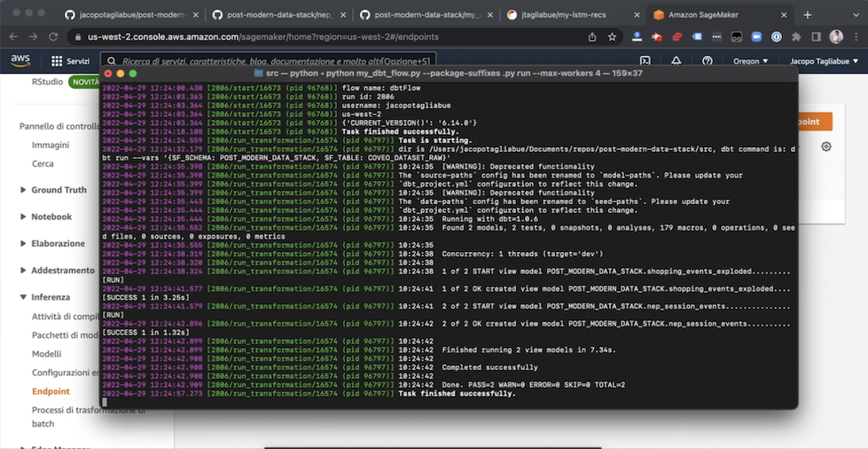Open the Servizi grid menu
This screenshot has width=868, height=449.
[x=57, y=61]
